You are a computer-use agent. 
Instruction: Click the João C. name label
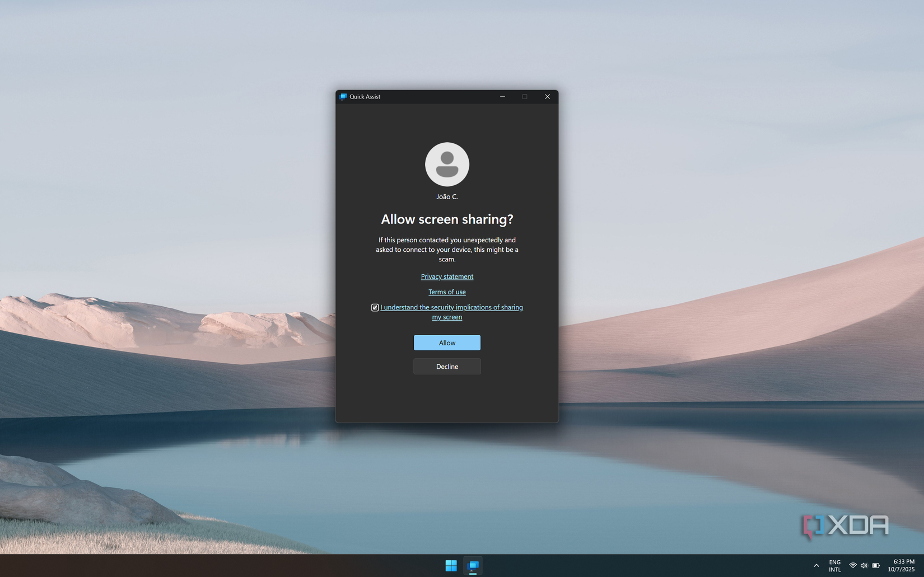point(447,196)
